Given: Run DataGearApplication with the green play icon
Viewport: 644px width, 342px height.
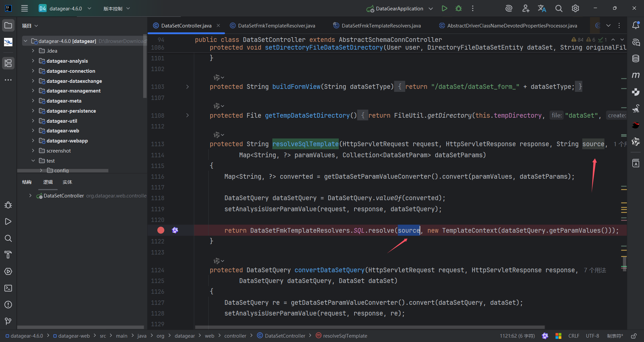Looking at the screenshot, I should [x=444, y=8].
